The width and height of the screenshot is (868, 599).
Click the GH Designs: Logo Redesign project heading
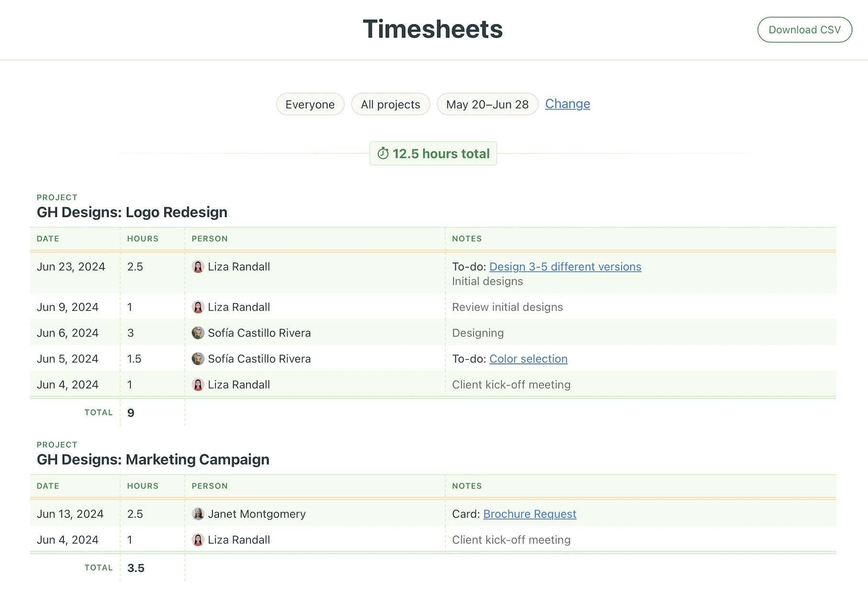click(132, 212)
